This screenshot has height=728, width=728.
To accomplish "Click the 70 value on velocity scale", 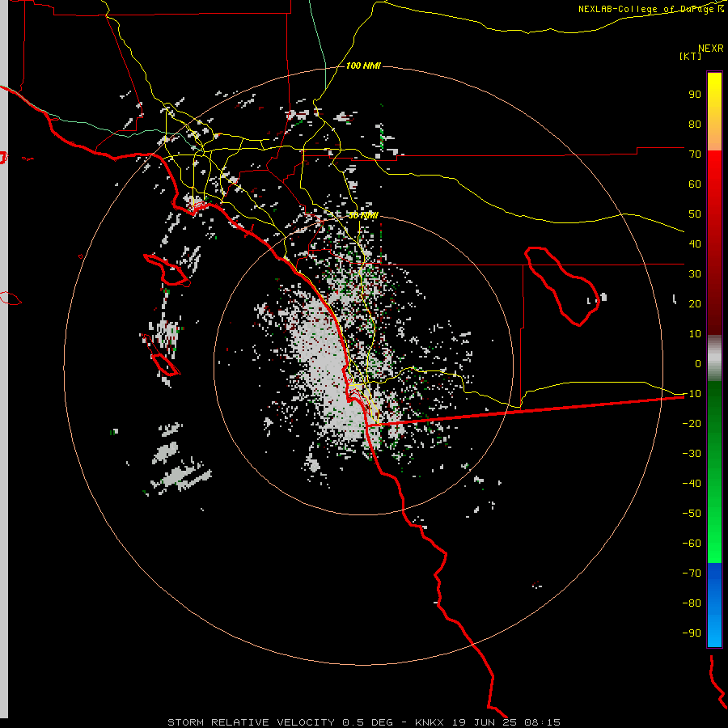I will [x=695, y=154].
